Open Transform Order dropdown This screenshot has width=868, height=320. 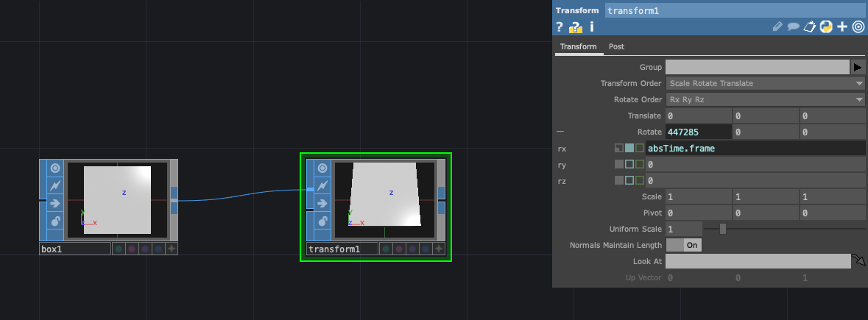pos(766,83)
